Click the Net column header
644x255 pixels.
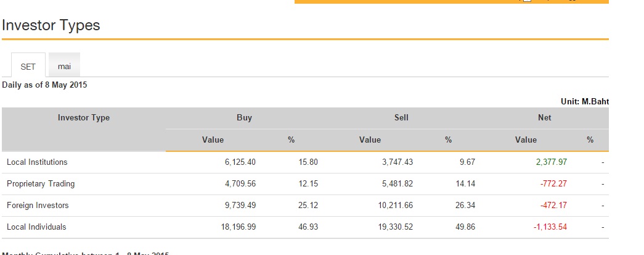tap(544, 118)
